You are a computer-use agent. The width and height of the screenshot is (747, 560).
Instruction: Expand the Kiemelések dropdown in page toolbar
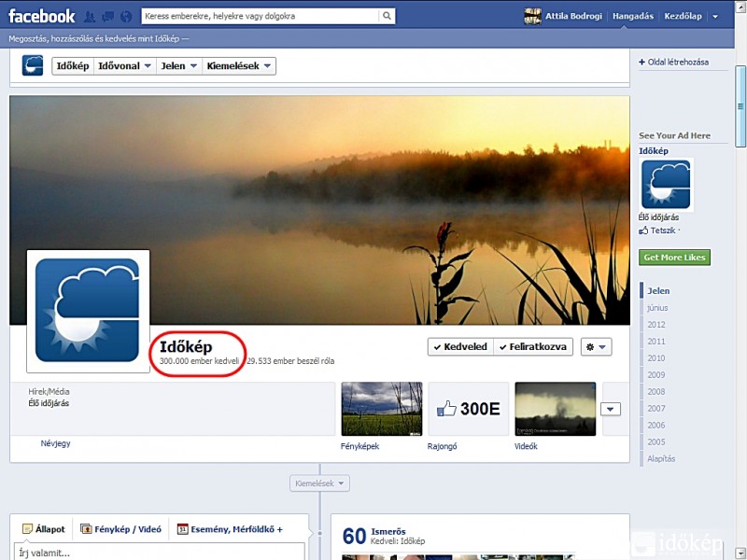click(x=239, y=66)
